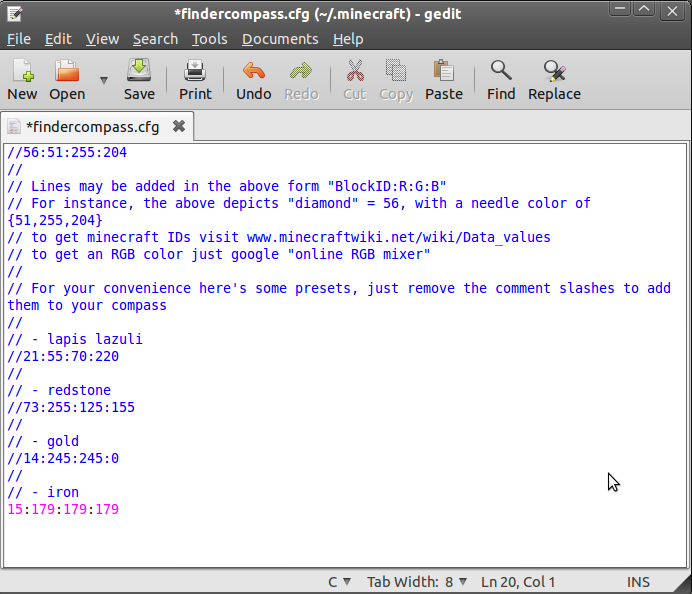
Task: Open the View menu
Action: coord(102,39)
